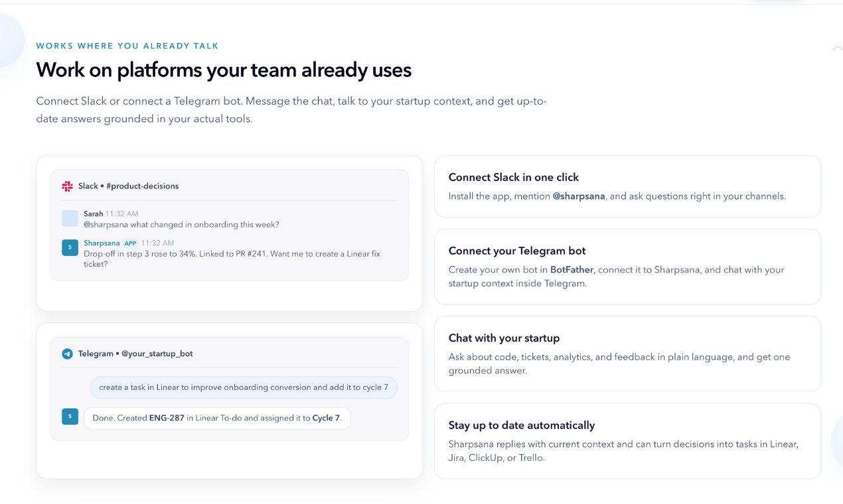Click the bold Cycle 7 text in Telegram reply
Image resolution: width=843 pixels, height=504 pixels.
[x=326, y=418]
